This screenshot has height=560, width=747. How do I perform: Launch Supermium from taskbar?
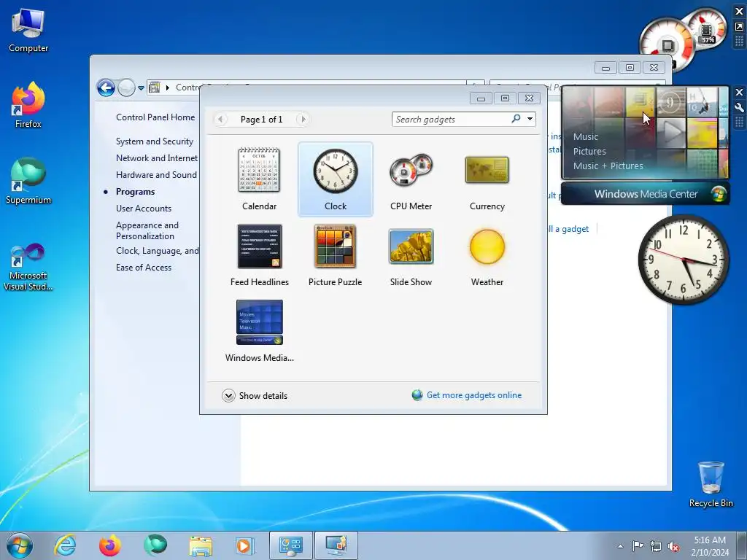[155, 545]
